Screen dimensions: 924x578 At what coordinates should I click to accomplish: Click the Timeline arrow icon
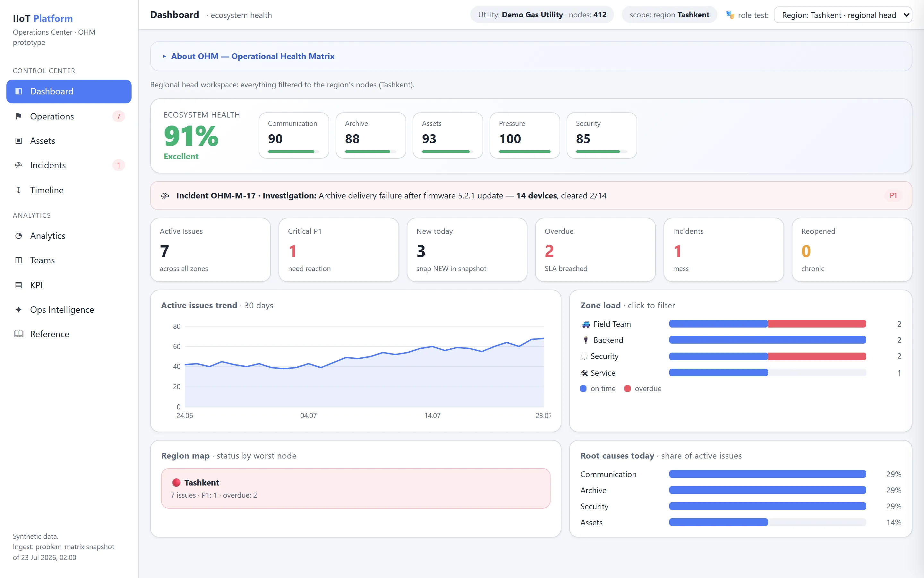(18, 190)
